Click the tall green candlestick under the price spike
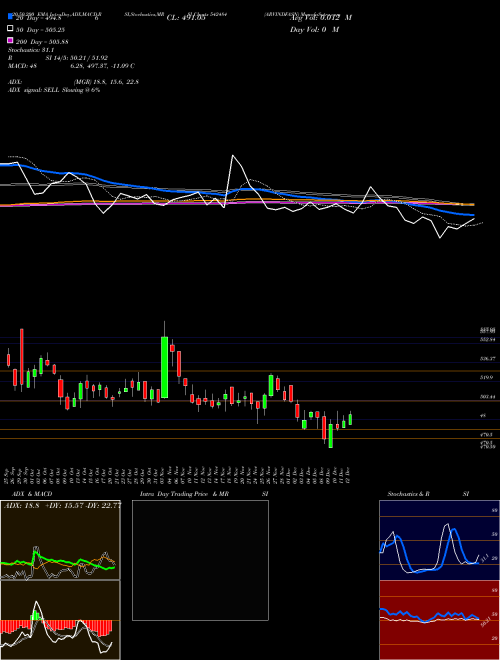 tap(165, 367)
